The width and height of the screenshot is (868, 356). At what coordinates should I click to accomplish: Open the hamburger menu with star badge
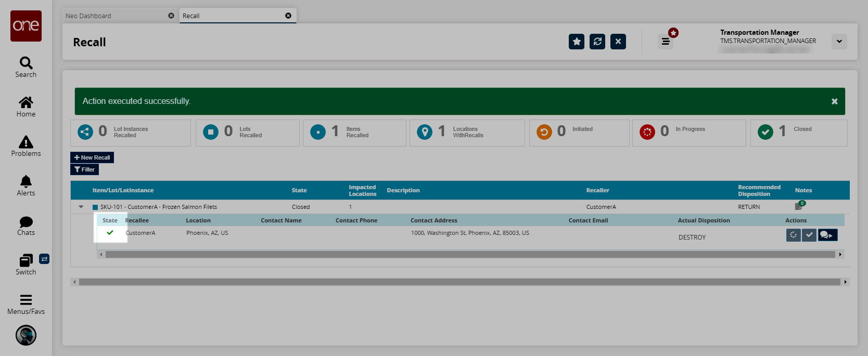[x=666, y=42]
